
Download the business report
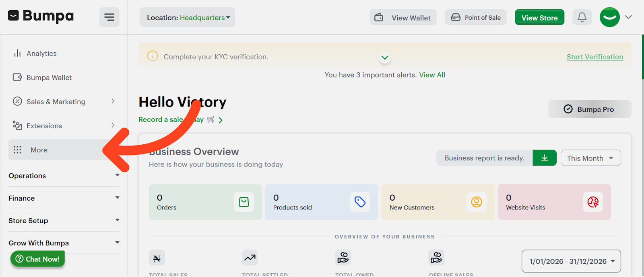click(545, 158)
